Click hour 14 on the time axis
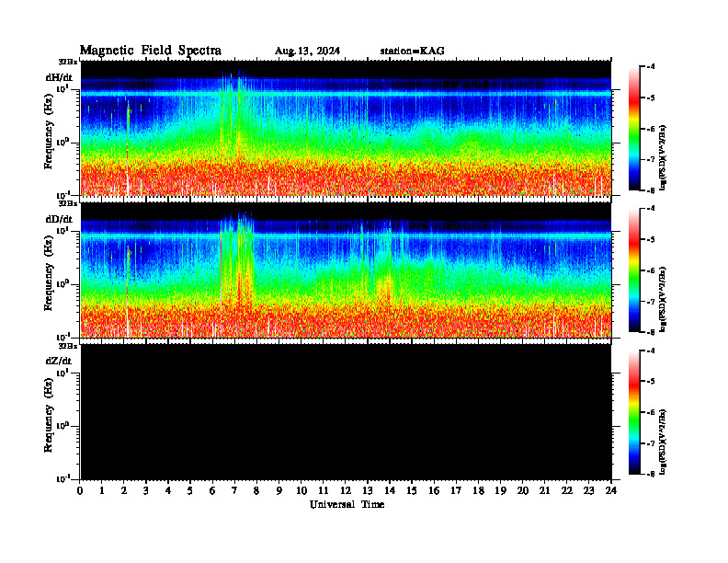 [x=390, y=491]
